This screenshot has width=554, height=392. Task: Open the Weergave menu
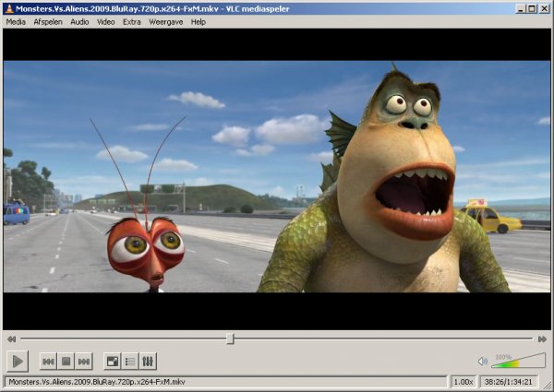165,22
